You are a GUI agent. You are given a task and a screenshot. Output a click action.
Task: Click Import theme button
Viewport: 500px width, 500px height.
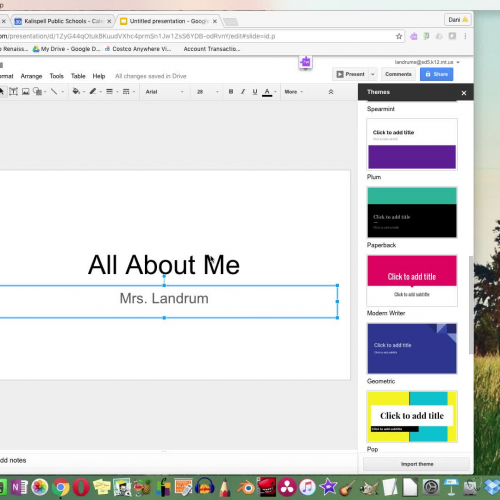coord(417,464)
